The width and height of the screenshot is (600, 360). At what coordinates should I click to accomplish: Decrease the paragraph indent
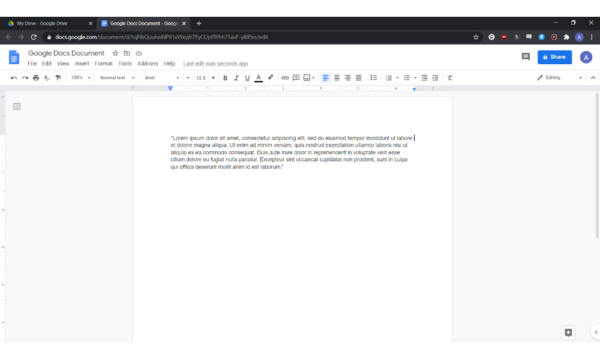point(424,78)
